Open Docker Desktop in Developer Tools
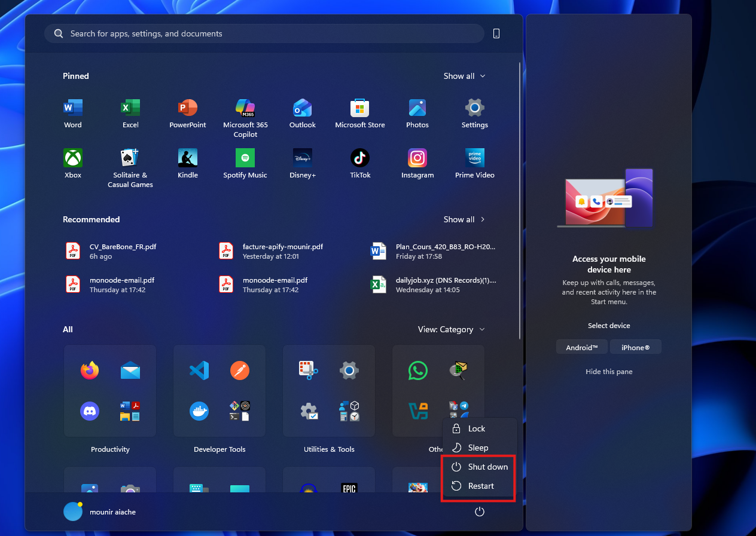 coord(199,411)
